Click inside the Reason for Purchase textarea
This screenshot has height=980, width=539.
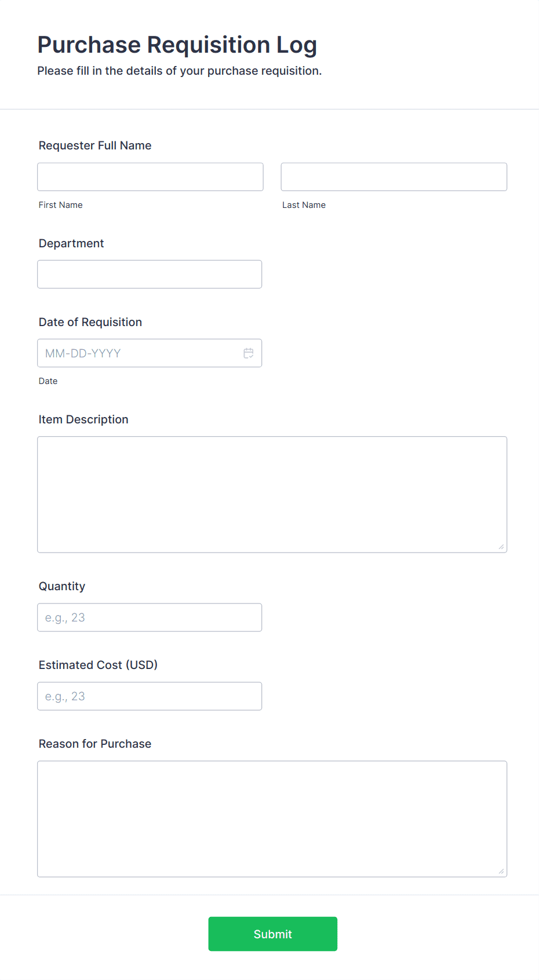pyautogui.click(x=272, y=818)
